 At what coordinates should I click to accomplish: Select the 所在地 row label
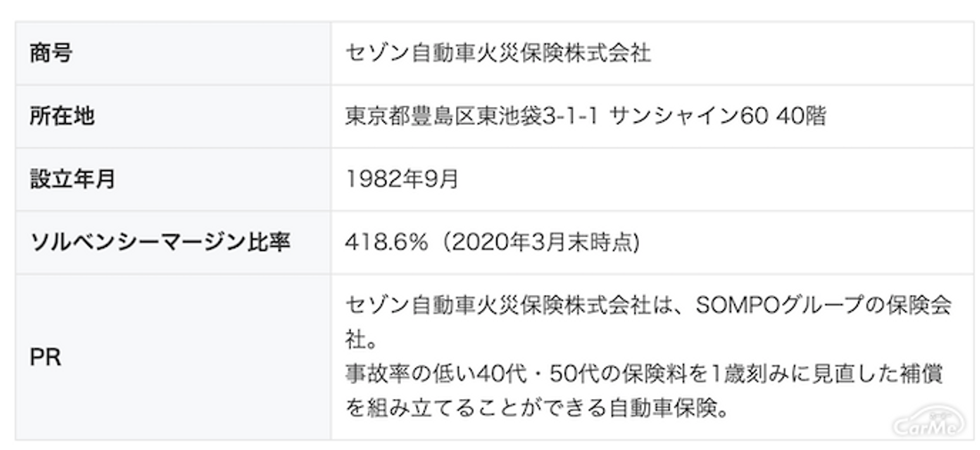click(x=61, y=116)
